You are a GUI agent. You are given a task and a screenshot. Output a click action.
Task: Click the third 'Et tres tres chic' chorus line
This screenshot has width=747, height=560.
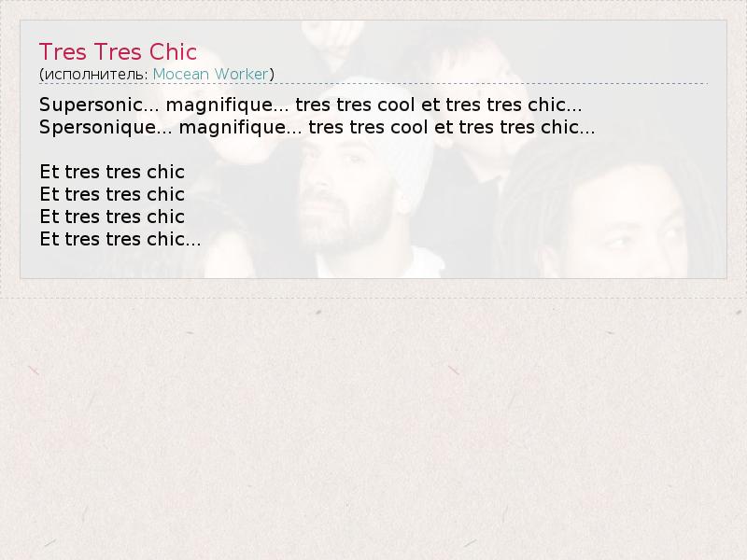(x=112, y=217)
